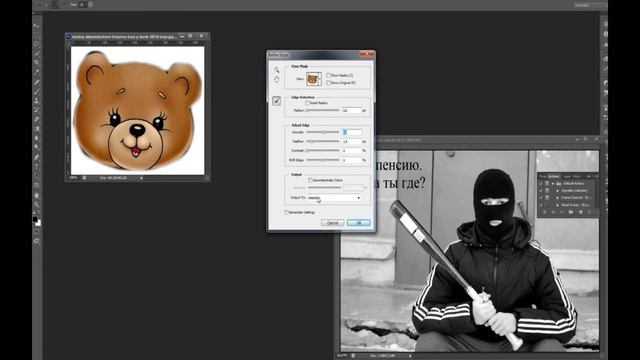Screen dimensions: 640x360
Task: Click the Shift Edge slider handle
Action: (323, 160)
